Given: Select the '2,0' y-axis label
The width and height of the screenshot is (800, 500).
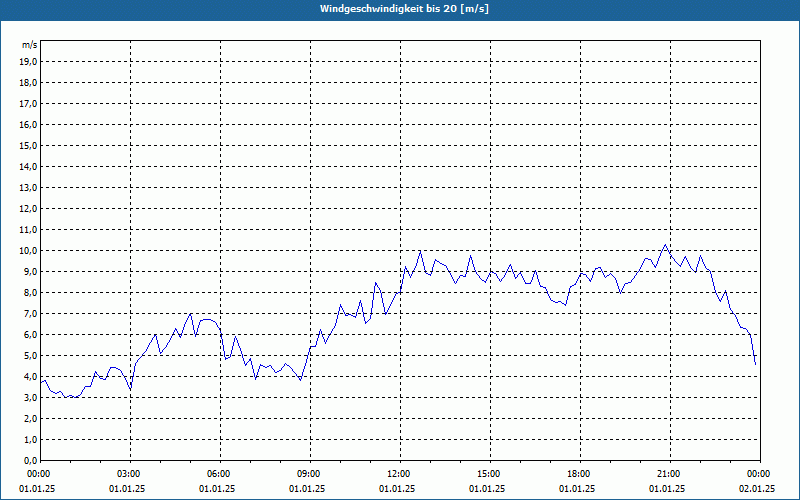Looking at the screenshot, I should click(30, 418).
